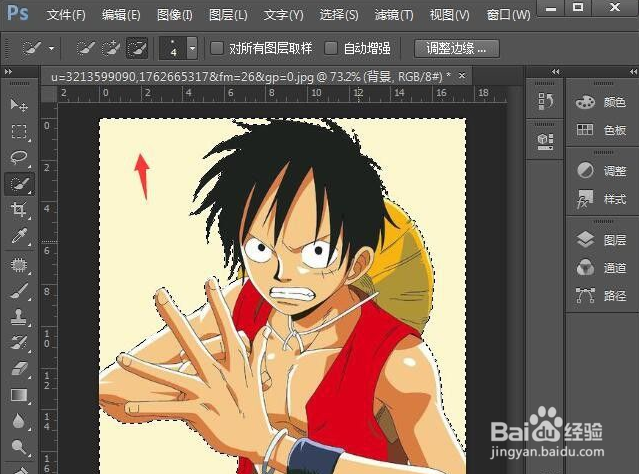The height and width of the screenshot is (474, 639).
Task: Select the Move tool
Action: click(x=19, y=105)
